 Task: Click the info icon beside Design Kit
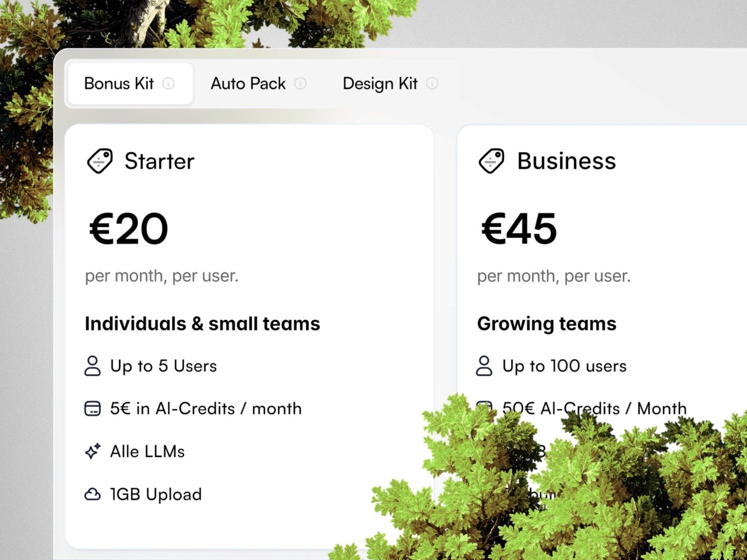pyautogui.click(x=432, y=84)
